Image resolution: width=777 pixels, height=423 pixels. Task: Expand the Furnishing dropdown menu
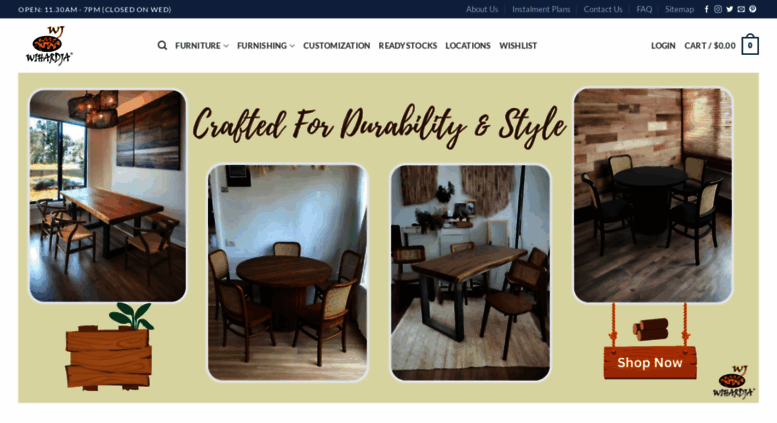[266, 46]
